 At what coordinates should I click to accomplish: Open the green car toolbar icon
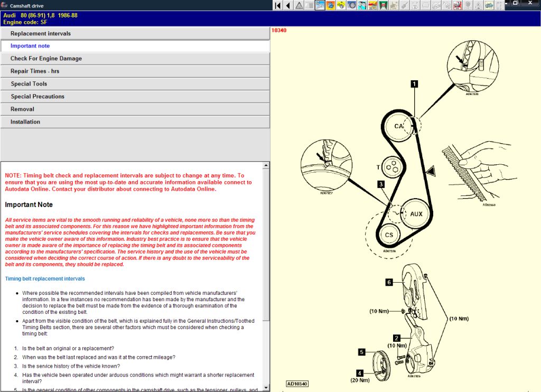pyautogui.click(x=489, y=5)
